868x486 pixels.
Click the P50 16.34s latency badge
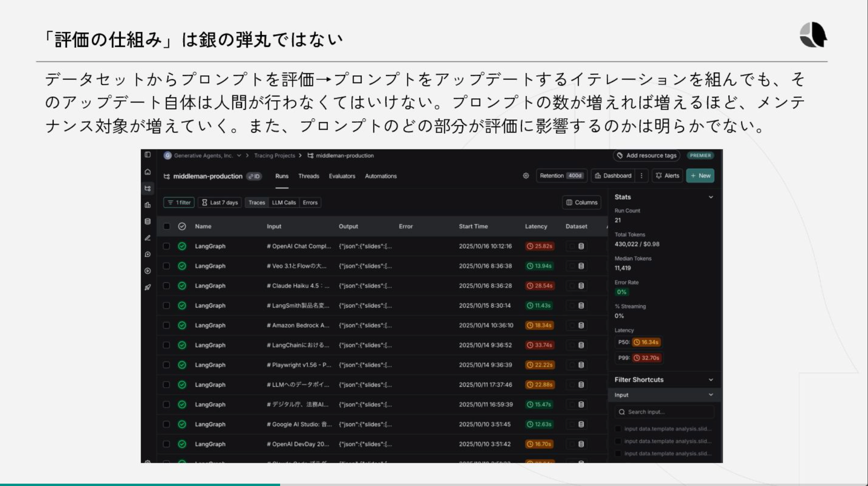646,342
